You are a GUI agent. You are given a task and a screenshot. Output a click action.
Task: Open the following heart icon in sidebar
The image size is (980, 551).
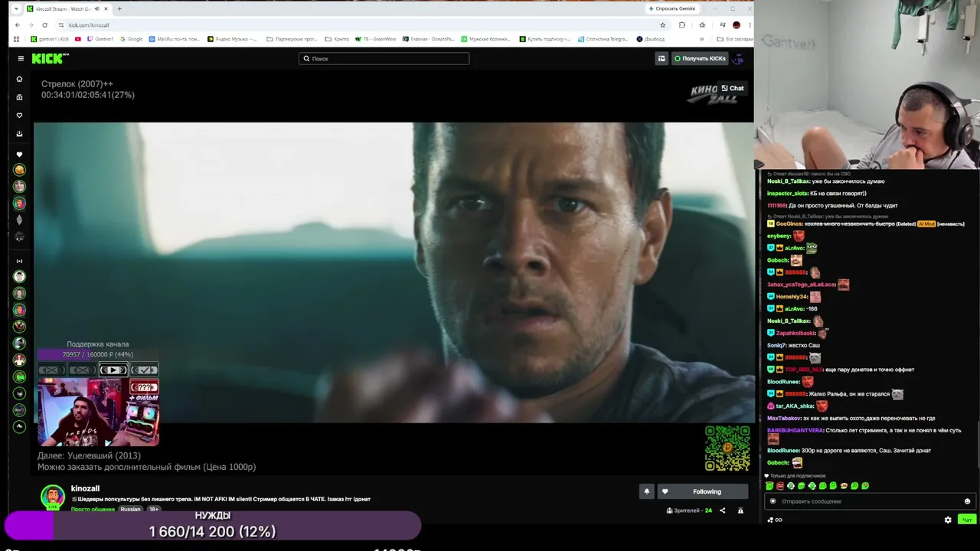pyautogui.click(x=20, y=116)
